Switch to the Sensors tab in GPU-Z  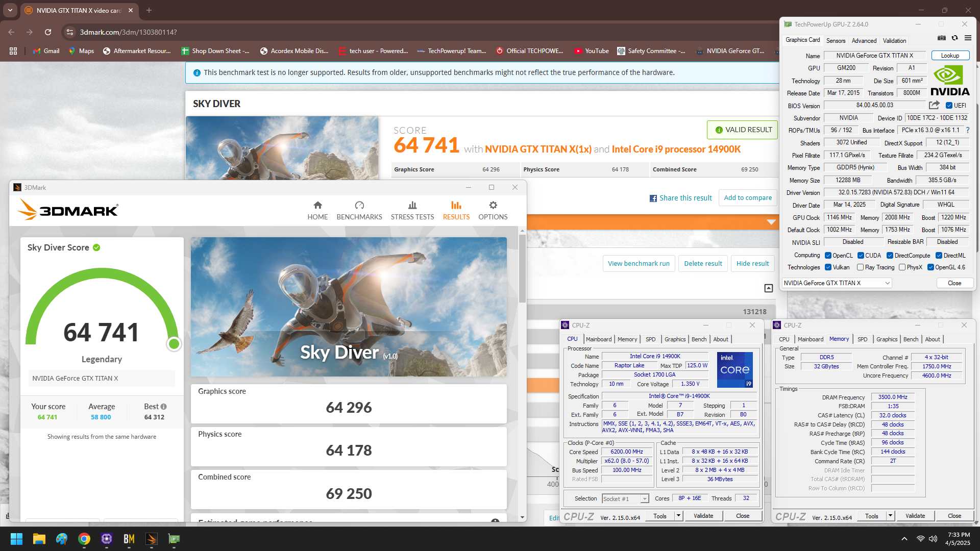[x=836, y=41]
